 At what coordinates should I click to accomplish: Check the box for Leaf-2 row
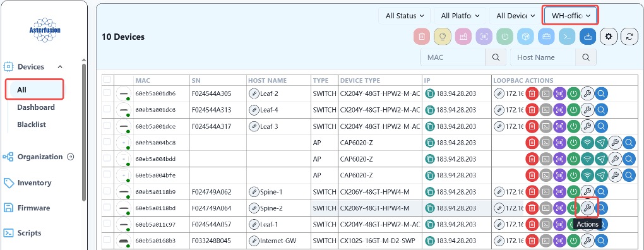coord(107,93)
